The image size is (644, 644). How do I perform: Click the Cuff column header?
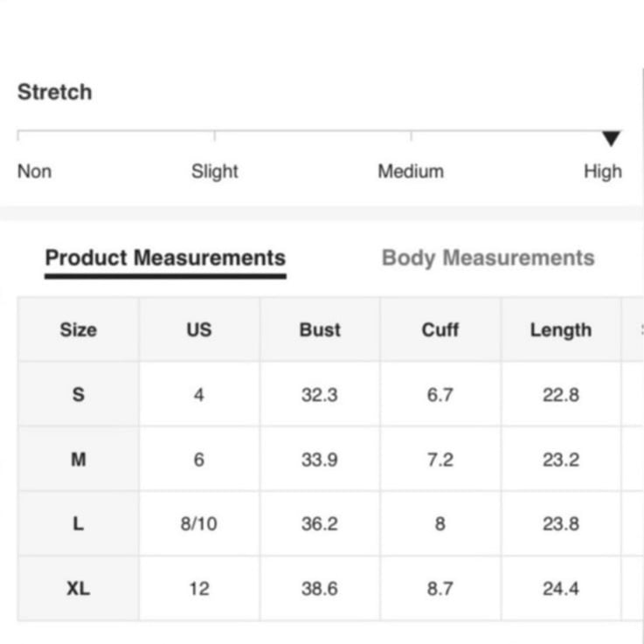pyautogui.click(x=440, y=329)
